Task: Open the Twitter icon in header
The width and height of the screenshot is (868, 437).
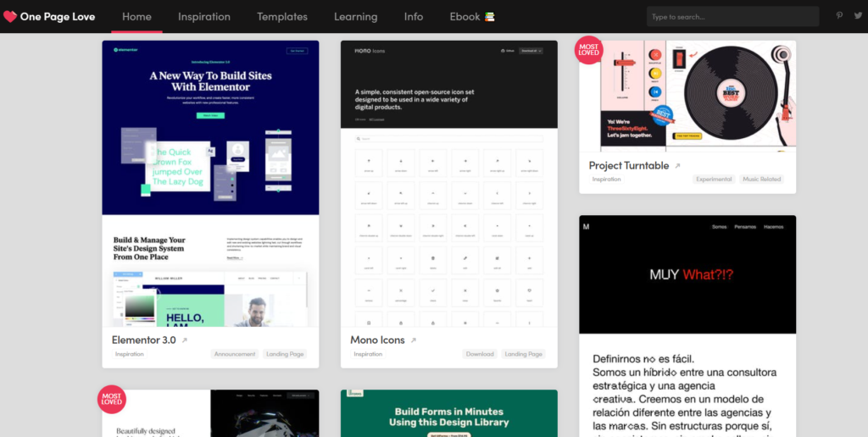Action: [x=858, y=16]
